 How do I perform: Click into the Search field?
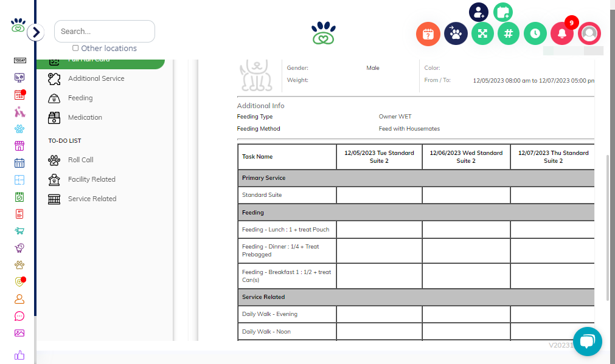click(105, 32)
